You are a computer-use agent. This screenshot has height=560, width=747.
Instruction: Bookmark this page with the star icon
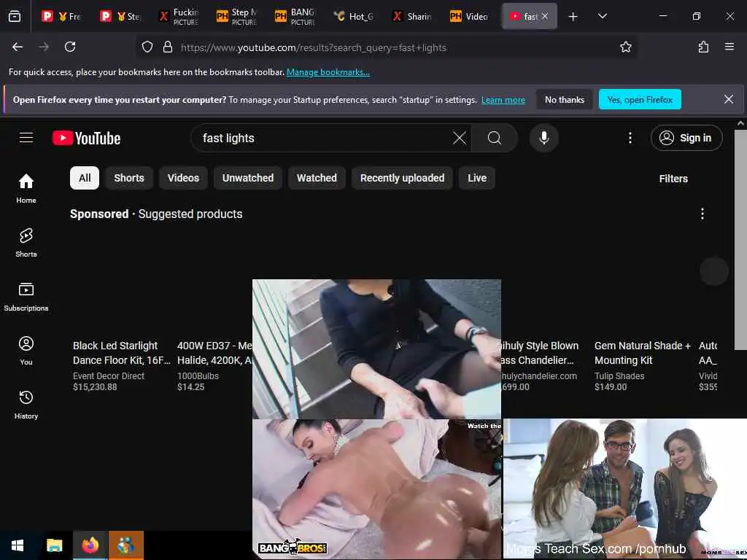tap(625, 47)
